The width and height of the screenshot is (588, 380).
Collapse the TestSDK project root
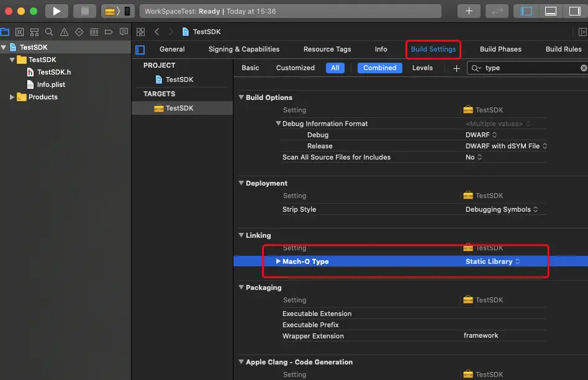(x=4, y=47)
